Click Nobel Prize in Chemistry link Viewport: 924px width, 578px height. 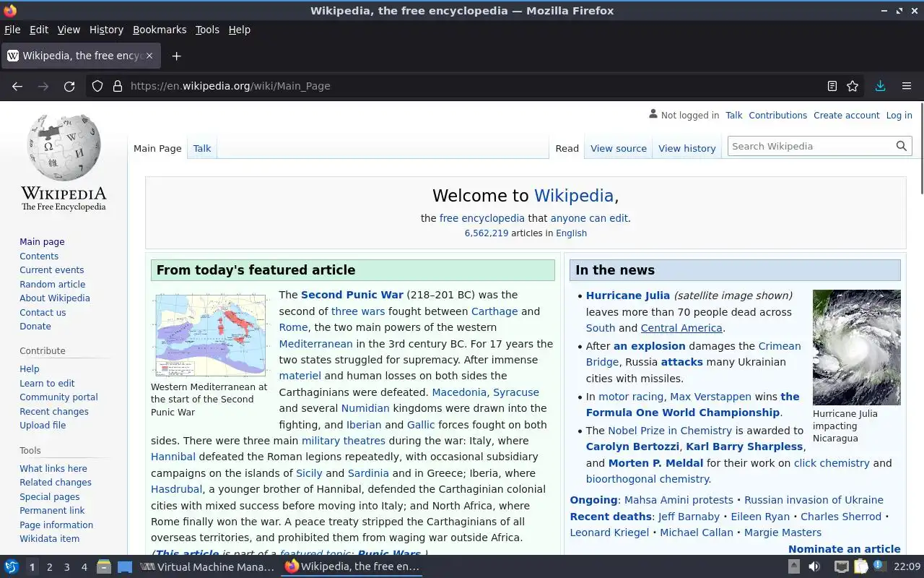(670, 431)
